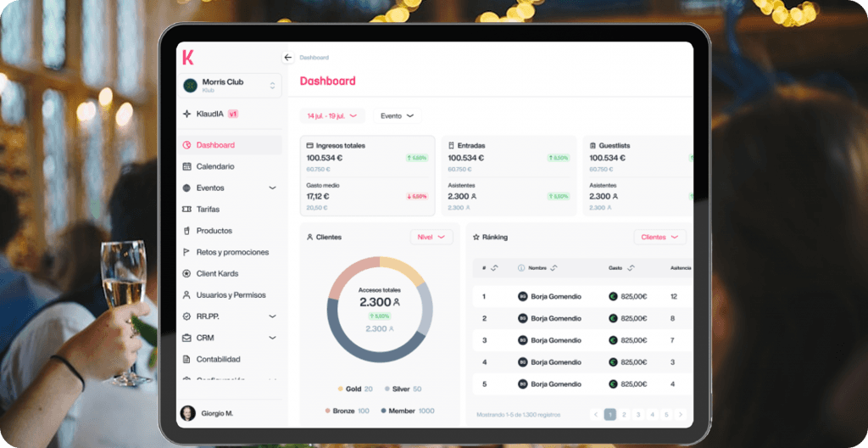Open KlaudIA assistant sparkle icon
The width and height of the screenshot is (868, 448).
point(186,114)
